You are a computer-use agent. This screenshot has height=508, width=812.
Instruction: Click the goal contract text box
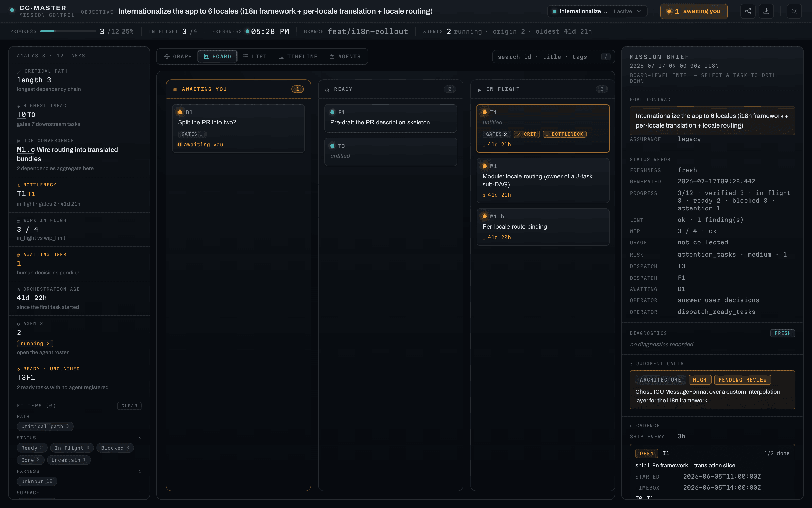[x=712, y=121]
